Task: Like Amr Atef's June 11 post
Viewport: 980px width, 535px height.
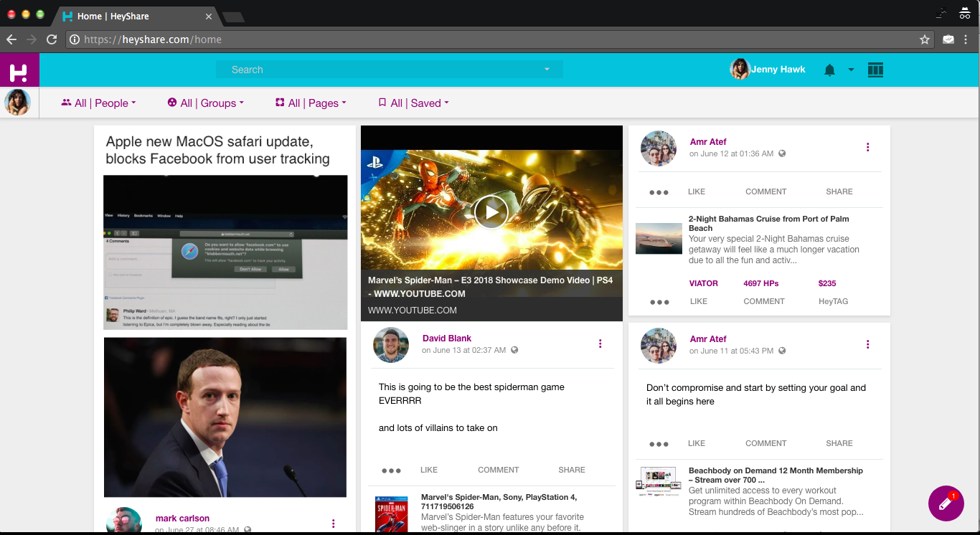Action: pos(696,443)
